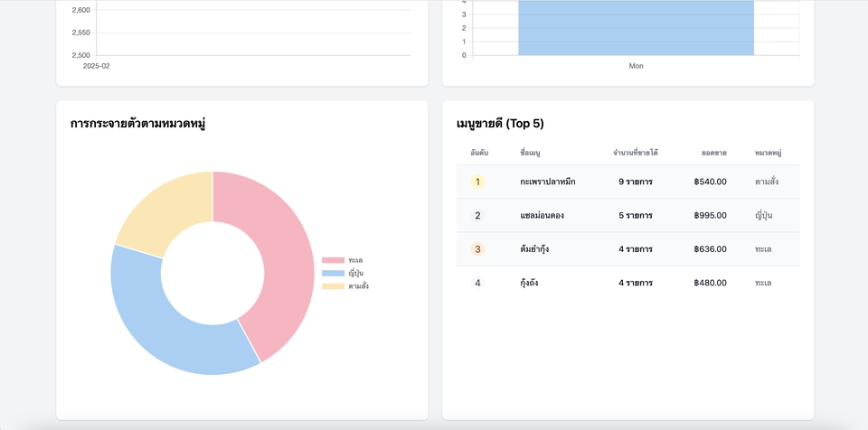This screenshot has width=868, height=430.
Task: Select the แซลม่อนดอง menu row
Action: 627,215
